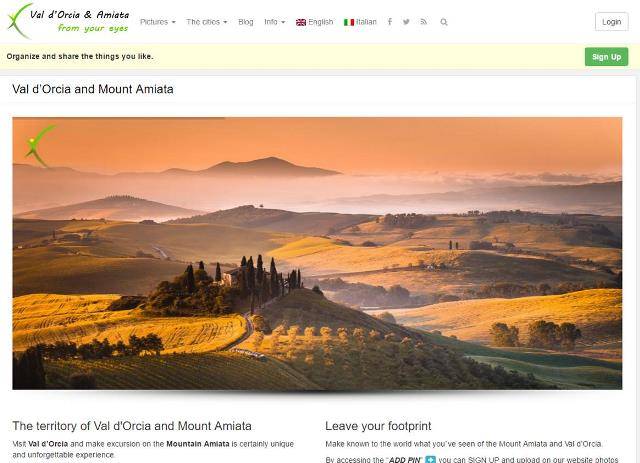This screenshot has width=640, height=463.
Task: Open the Tuscan landscape banner image
Action: click(x=317, y=253)
